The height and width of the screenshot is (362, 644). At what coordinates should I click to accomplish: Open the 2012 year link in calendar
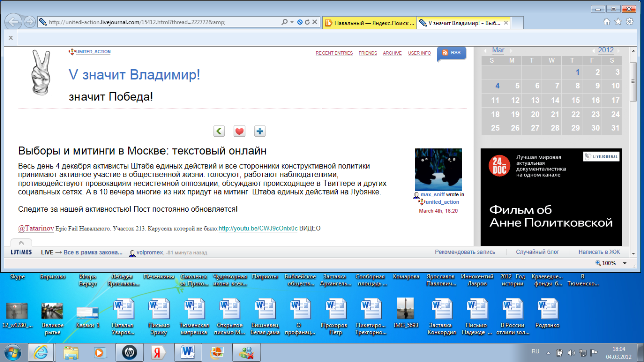606,50
